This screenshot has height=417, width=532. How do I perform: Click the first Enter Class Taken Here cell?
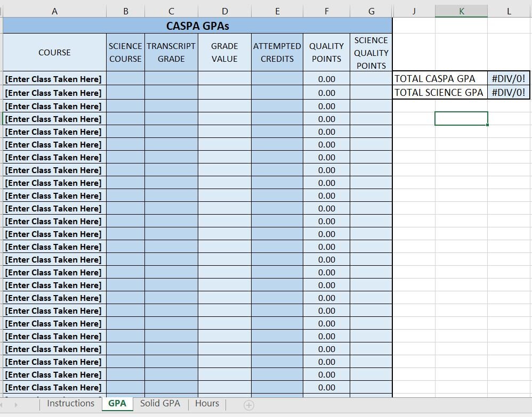pos(53,79)
